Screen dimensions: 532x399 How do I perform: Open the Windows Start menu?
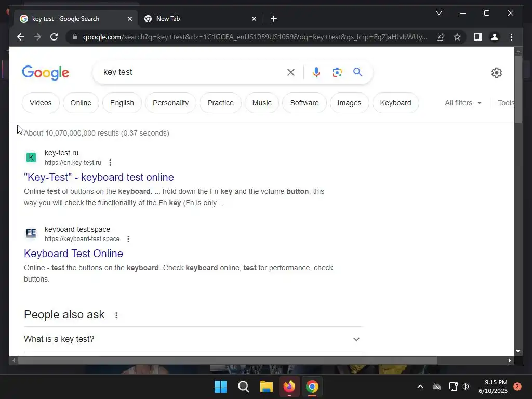tap(220, 387)
